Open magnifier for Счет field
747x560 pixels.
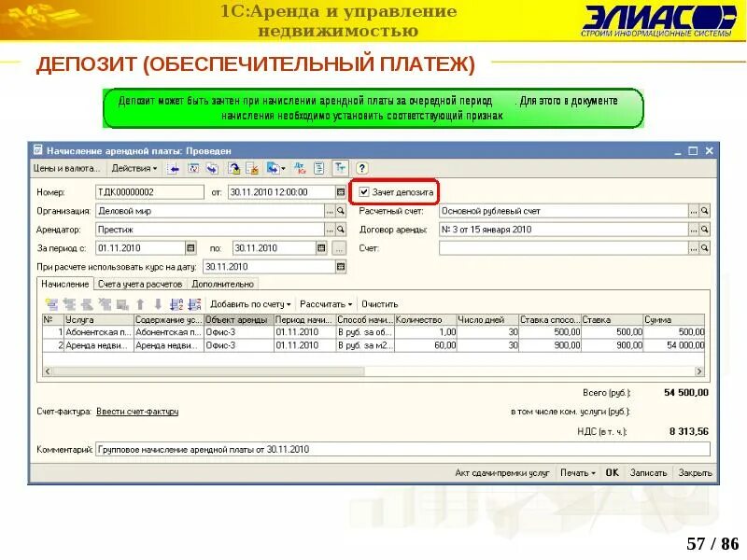705,248
